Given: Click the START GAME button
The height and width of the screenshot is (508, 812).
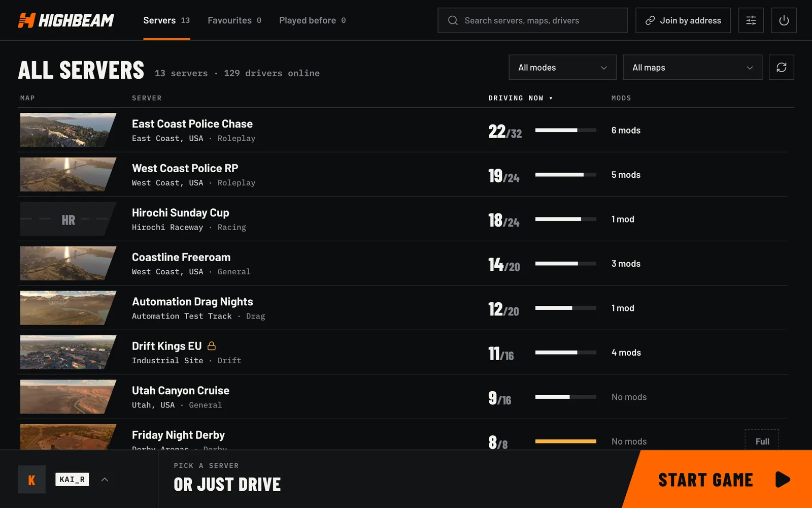Looking at the screenshot, I should [x=717, y=479].
